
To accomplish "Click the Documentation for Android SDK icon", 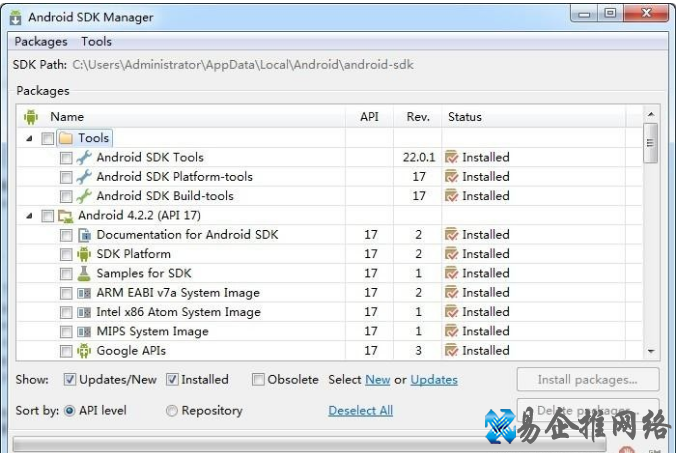I will tap(84, 235).
